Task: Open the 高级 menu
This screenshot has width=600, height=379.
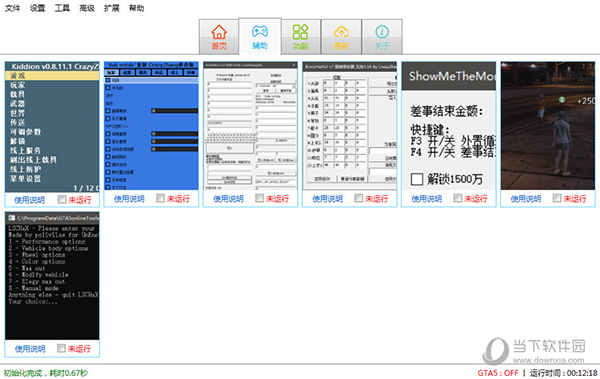Action: pyautogui.click(x=87, y=8)
